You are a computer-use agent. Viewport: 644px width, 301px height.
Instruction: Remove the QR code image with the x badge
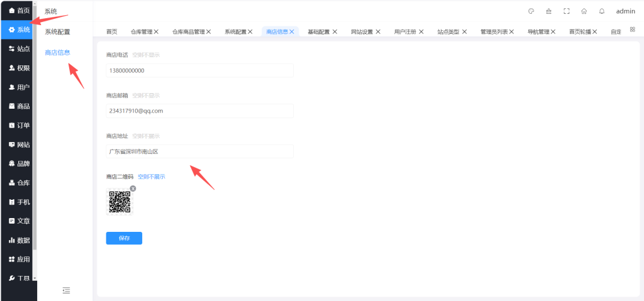tap(133, 189)
